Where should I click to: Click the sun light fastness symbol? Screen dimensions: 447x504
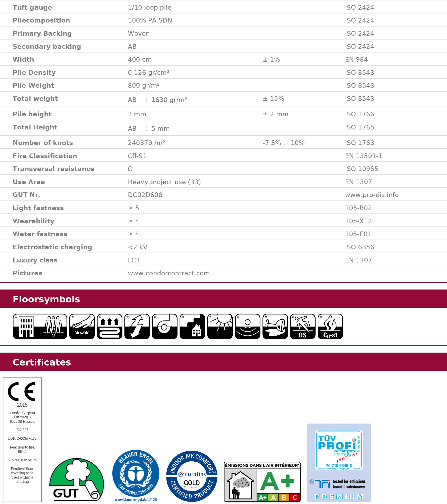220,326
